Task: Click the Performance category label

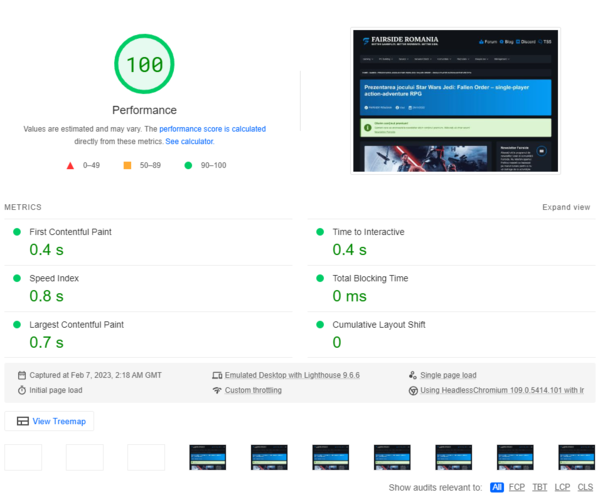Action: click(144, 110)
